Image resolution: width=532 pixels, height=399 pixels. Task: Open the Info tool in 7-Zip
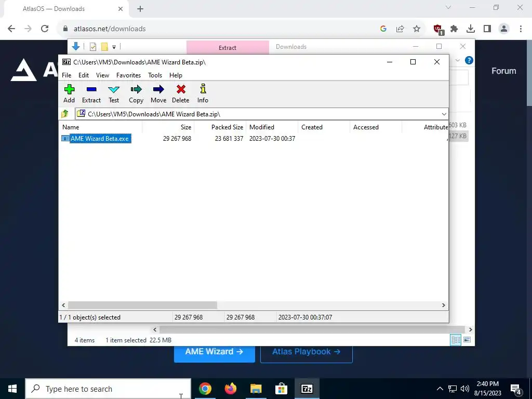pyautogui.click(x=203, y=94)
